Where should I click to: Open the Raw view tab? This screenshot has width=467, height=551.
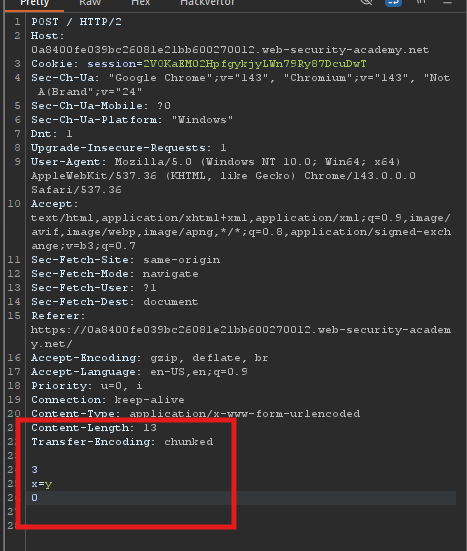point(90,3)
